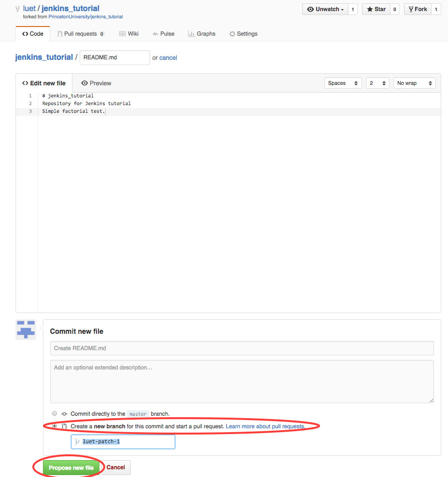Screen dimensions: 448x477
Task: Click the luet-patch-1 branch name field
Action: click(x=123, y=442)
